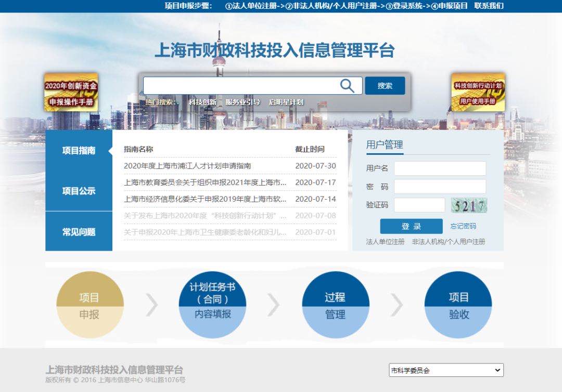Click the blue 搜索 button
Image resolution: width=562 pixels, height=392 pixels.
(x=385, y=86)
